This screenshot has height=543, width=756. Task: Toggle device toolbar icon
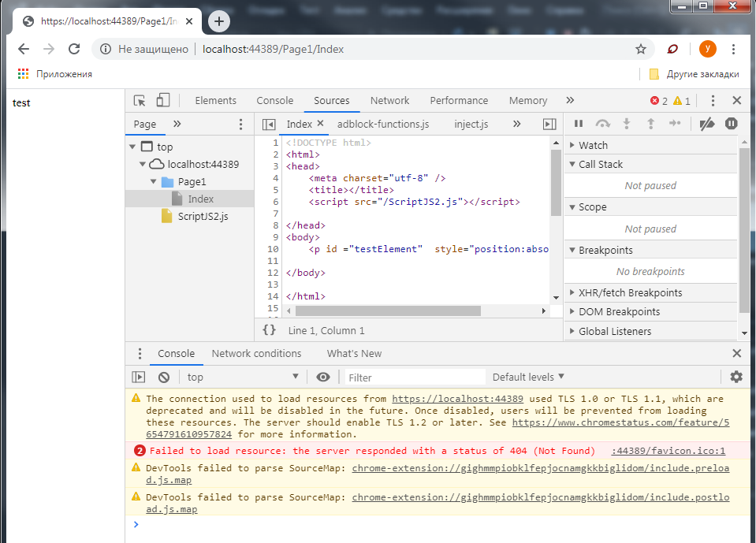163,100
